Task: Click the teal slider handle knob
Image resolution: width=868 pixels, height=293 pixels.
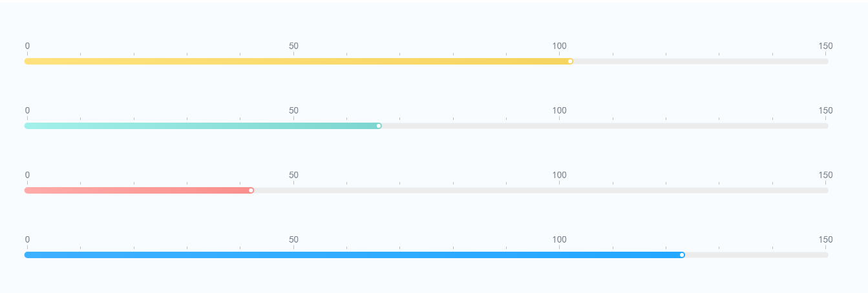Action: 379,126
